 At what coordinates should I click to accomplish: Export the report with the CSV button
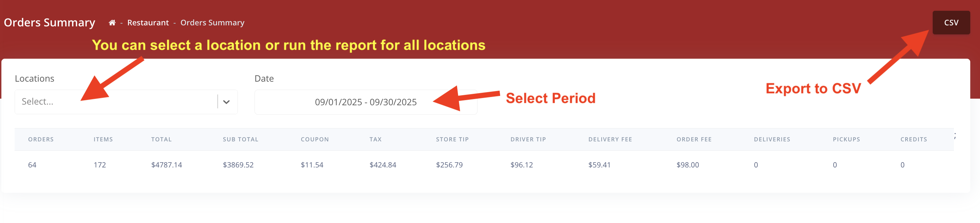coord(951,23)
